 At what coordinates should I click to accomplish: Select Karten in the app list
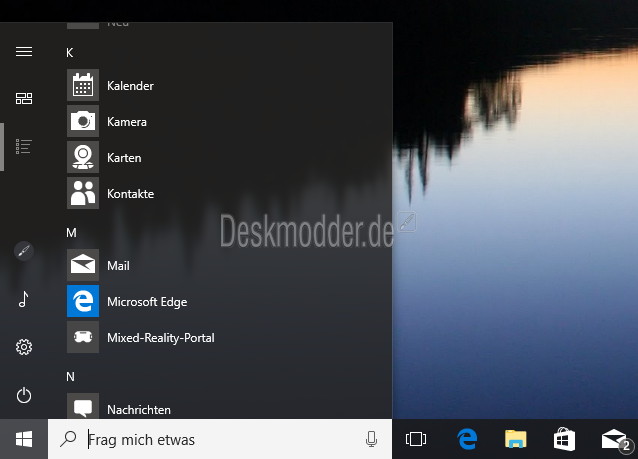click(124, 158)
